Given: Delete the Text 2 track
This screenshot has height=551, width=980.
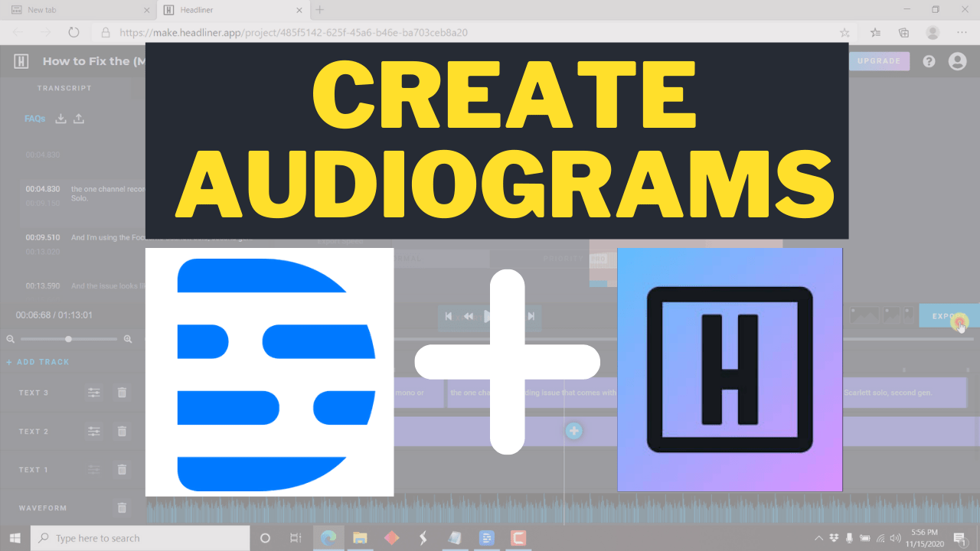Looking at the screenshot, I should point(122,432).
